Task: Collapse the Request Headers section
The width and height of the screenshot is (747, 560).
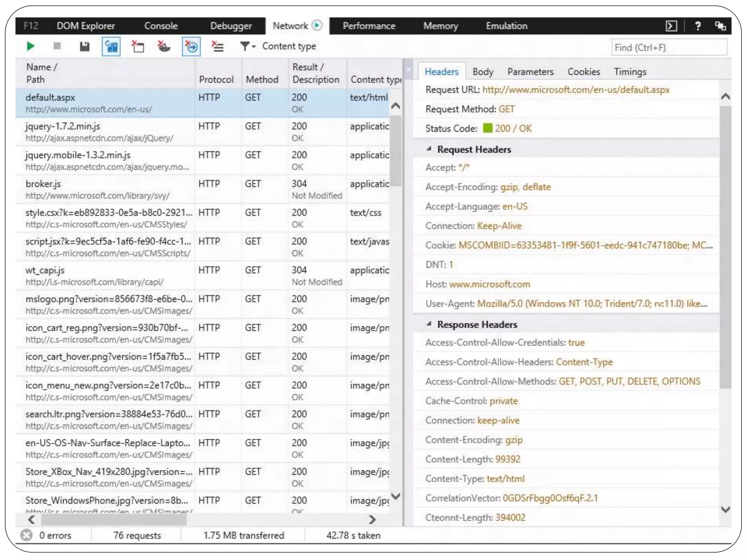Action: coord(429,149)
